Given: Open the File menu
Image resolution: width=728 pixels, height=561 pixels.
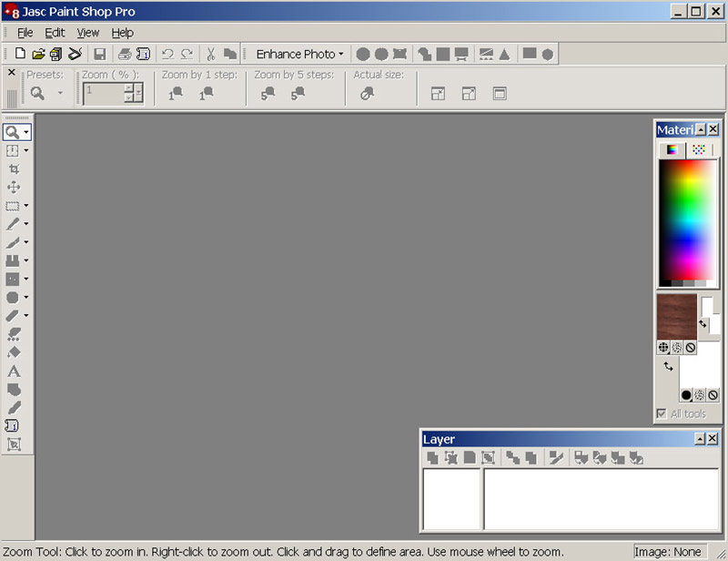Looking at the screenshot, I should click(25, 33).
